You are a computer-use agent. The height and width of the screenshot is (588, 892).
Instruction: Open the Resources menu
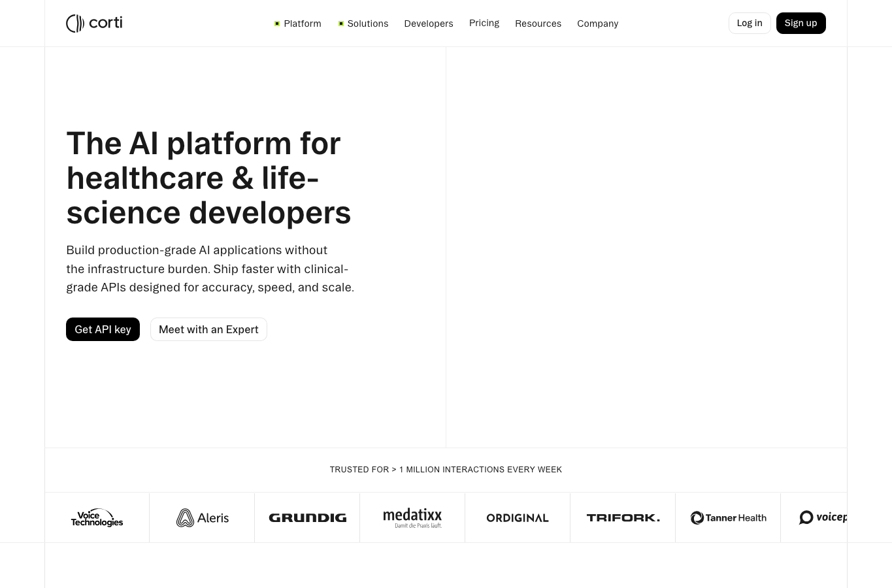538,24
